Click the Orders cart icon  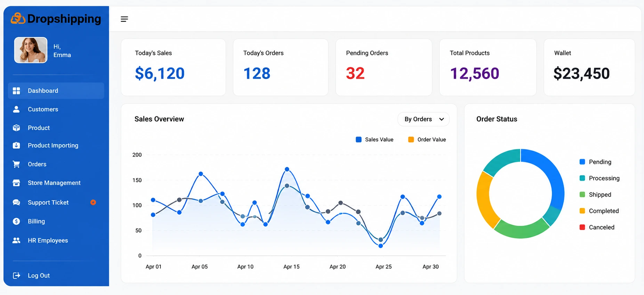tap(16, 164)
